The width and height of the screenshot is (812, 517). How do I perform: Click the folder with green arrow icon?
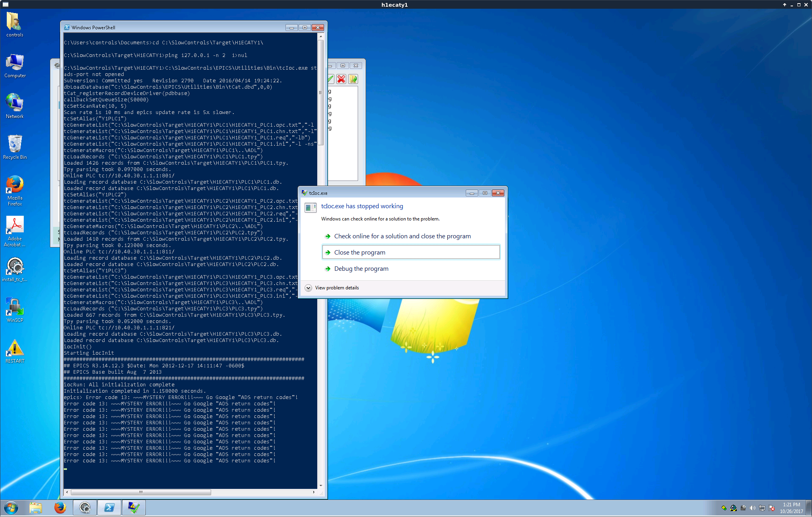pos(353,79)
